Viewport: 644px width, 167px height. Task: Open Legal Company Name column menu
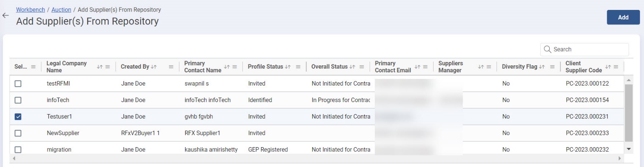tap(107, 67)
